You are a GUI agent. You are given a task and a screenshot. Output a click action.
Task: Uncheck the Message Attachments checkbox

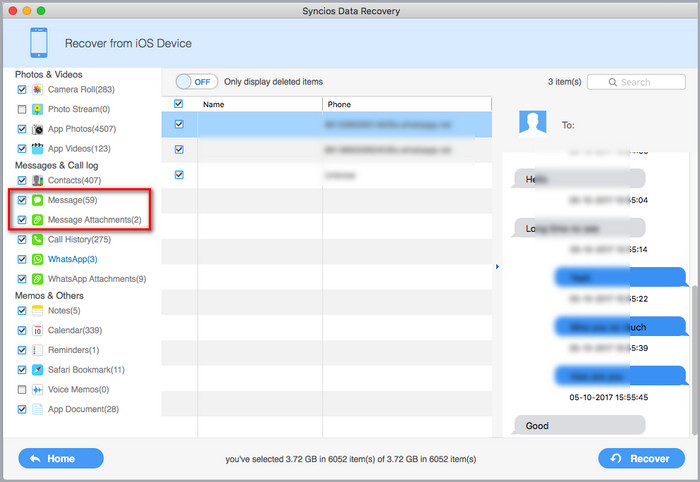click(21, 220)
